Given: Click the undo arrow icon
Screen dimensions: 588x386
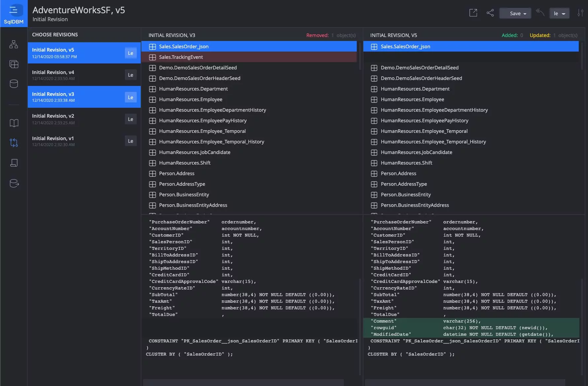Looking at the screenshot, I should [x=540, y=13].
